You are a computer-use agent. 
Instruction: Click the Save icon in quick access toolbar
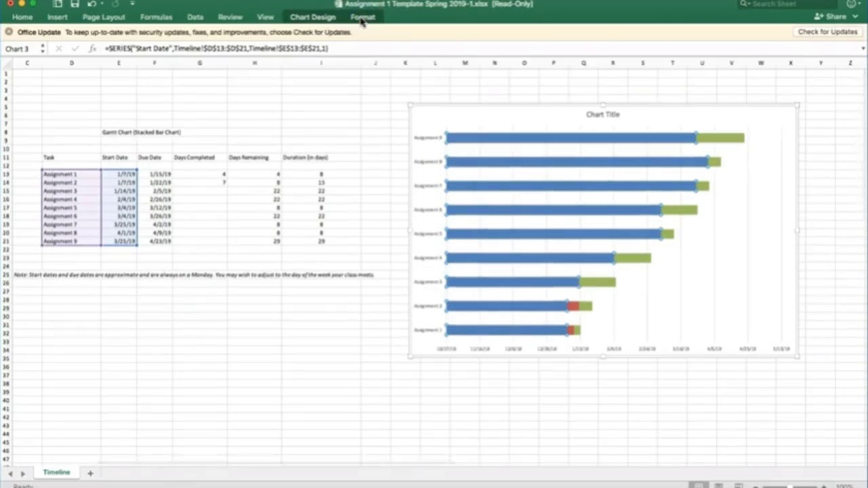(75, 3)
